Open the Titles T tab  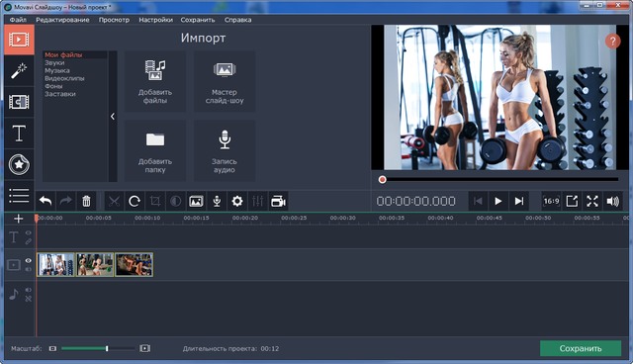pos(19,134)
